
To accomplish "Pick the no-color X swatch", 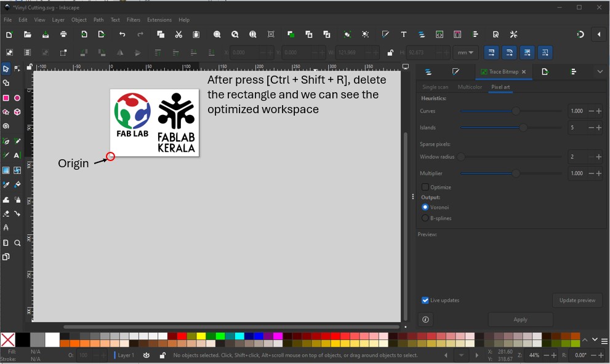I will pyautogui.click(x=8, y=340).
